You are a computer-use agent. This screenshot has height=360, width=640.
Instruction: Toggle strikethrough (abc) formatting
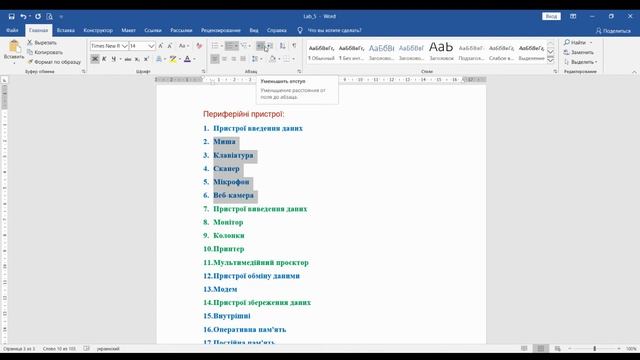[128, 59]
